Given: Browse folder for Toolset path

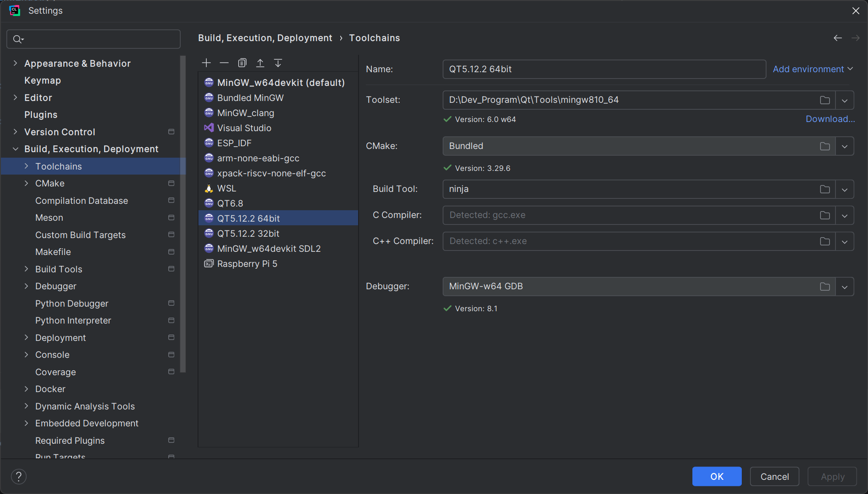Looking at the screenshot, I should pos(825,100).
